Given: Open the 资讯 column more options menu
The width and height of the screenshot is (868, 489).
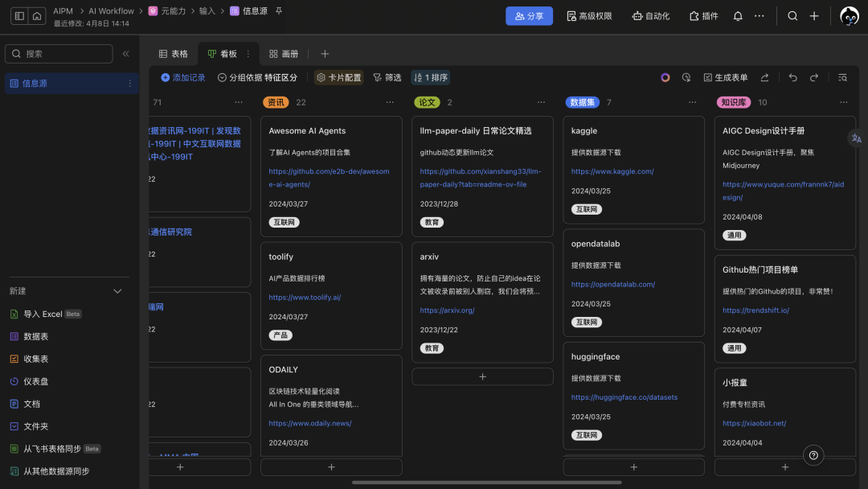Looking at the screenshot, I should coord(389,103).
